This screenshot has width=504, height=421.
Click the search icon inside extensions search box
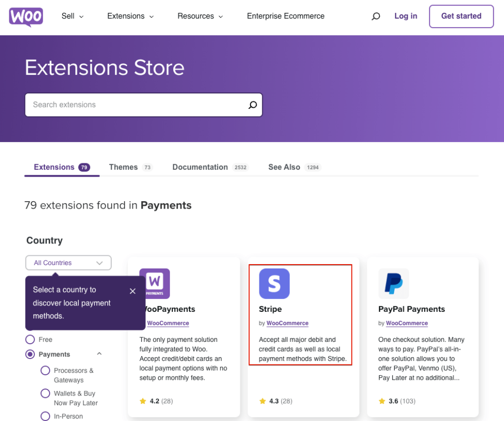[x=252, y=105]
